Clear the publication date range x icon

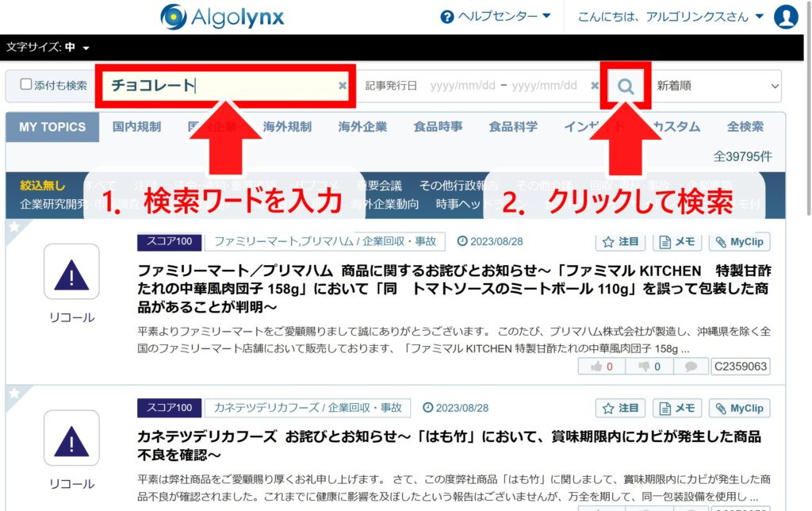coord(595,86)
